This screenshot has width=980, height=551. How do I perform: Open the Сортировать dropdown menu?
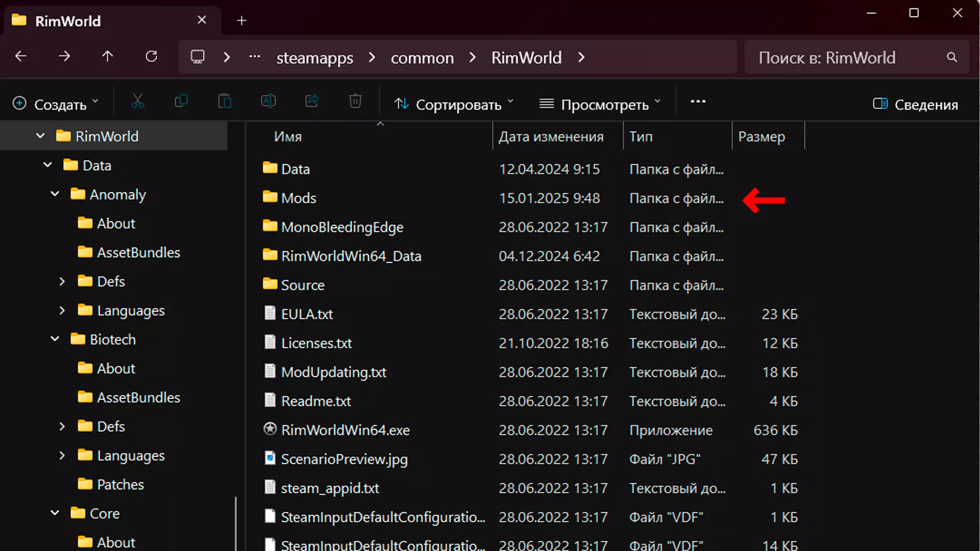click(453, 105)
